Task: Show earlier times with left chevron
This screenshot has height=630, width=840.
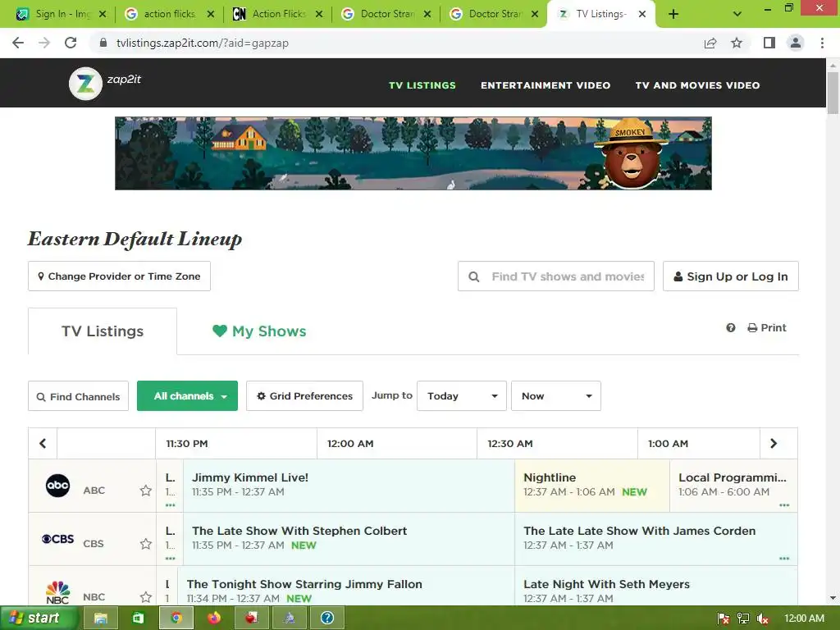Action: click(43, 444)
